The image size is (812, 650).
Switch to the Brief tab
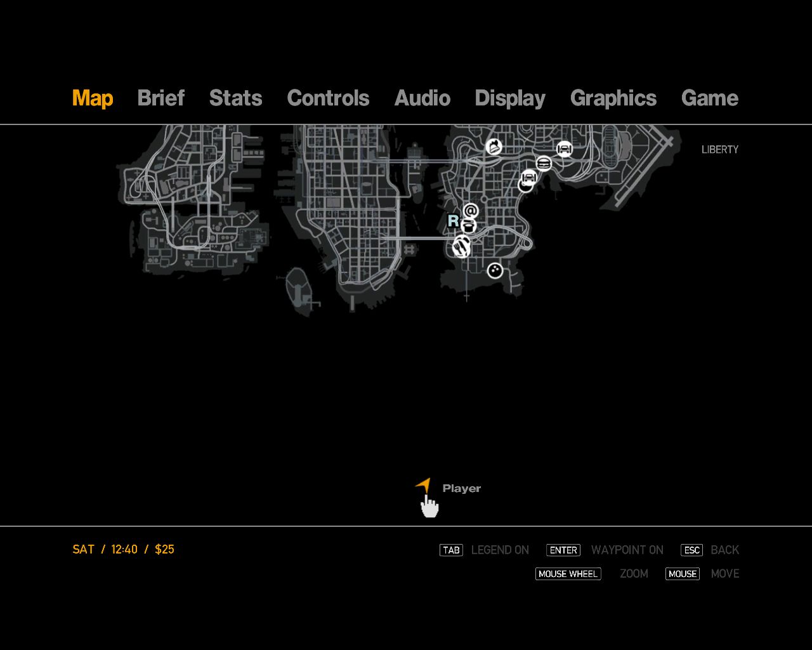pyautogui.click(x=160, y=98)
